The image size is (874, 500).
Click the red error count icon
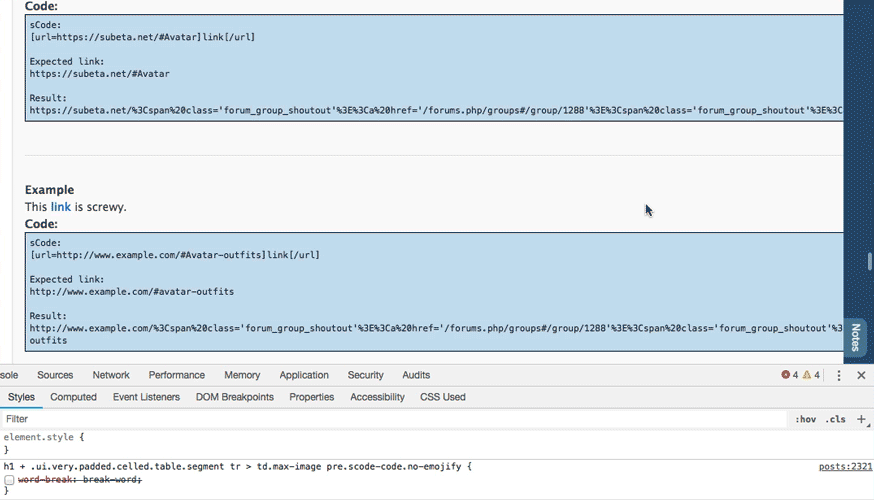(x=786, y=376)
